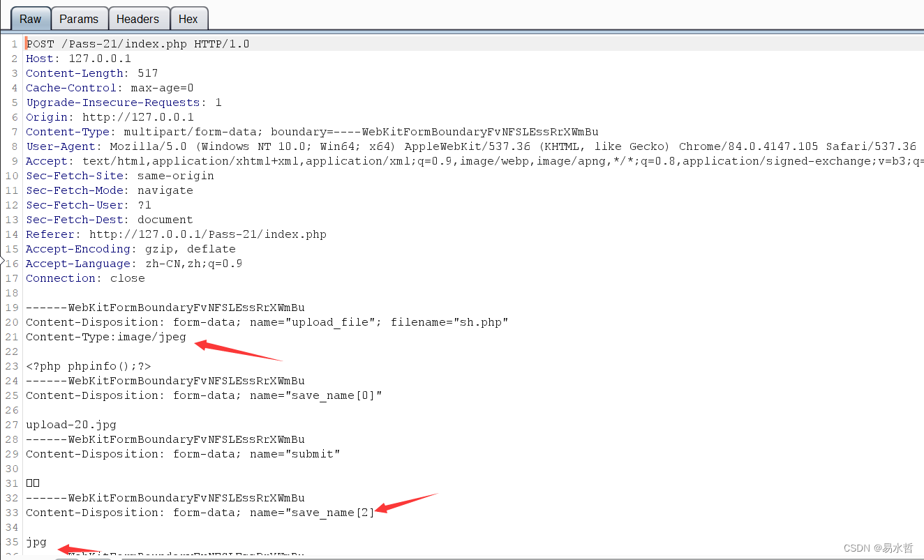The image size is (924, 560).
Task: Click the Connection: close line
Action: [x=85, y=278]
